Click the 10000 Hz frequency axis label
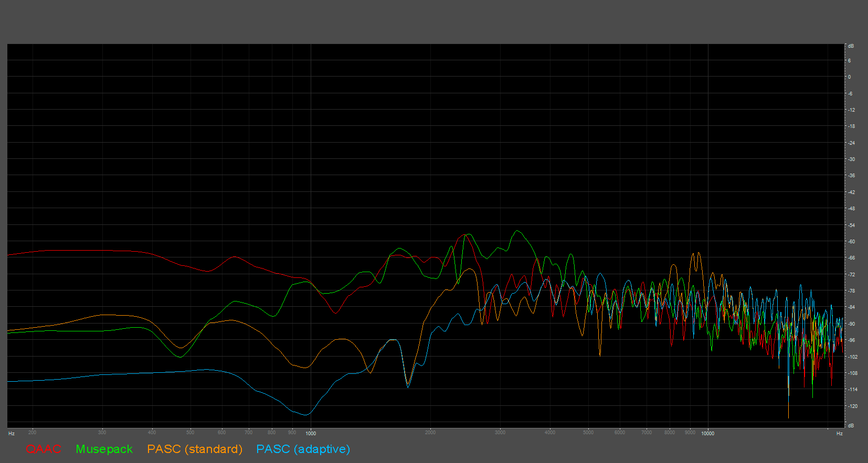This screenshot has height=463, width=868. pyautogui.click(x=707, y=433)
